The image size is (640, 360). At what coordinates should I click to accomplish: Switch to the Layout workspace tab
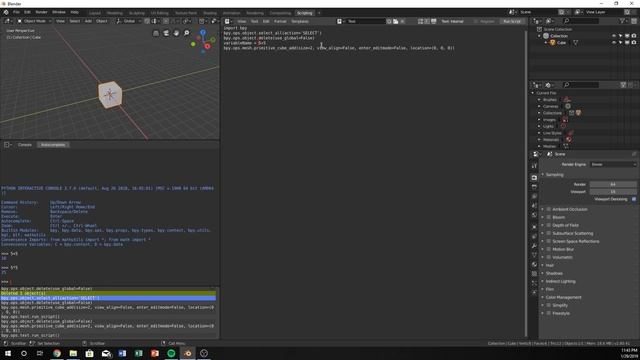click(95, 13)
